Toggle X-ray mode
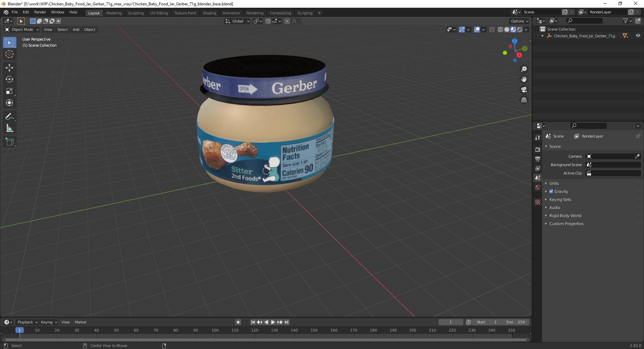Viewport: 644px width, 349px height. [x=492, y=30]
